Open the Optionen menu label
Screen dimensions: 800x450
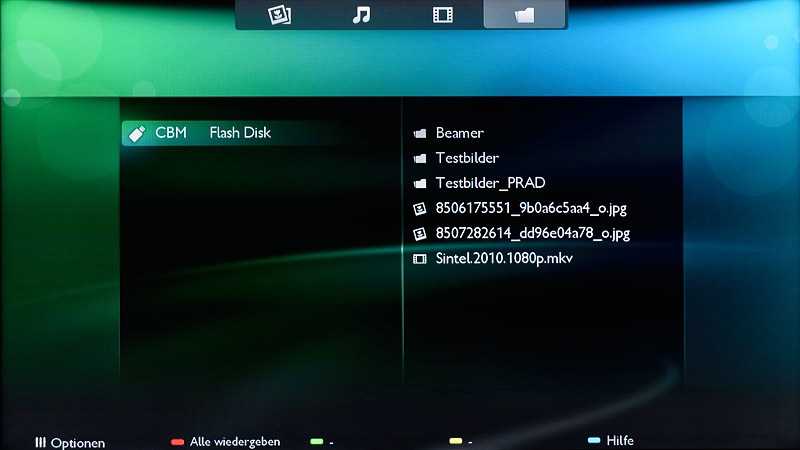[x=78, y=443]
